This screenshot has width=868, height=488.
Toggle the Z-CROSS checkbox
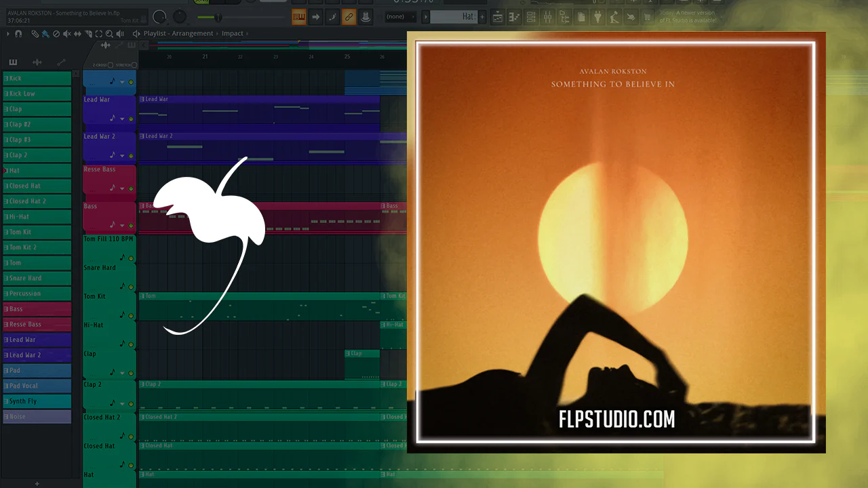point(111,65)
